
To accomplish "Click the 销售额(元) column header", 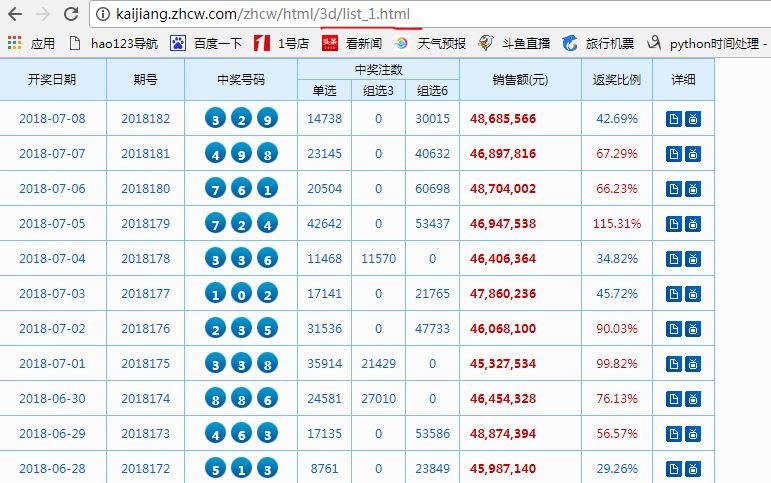I will 519,79.
